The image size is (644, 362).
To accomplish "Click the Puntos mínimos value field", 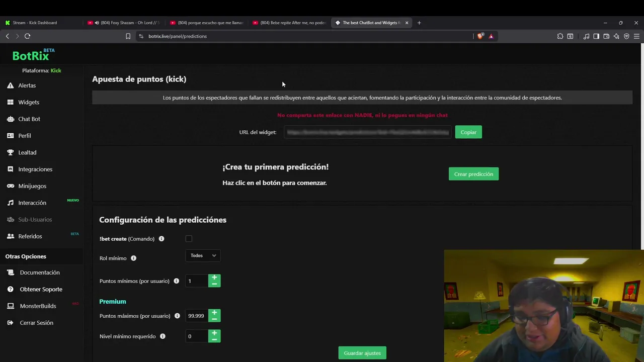I will (x=197, y=281).
